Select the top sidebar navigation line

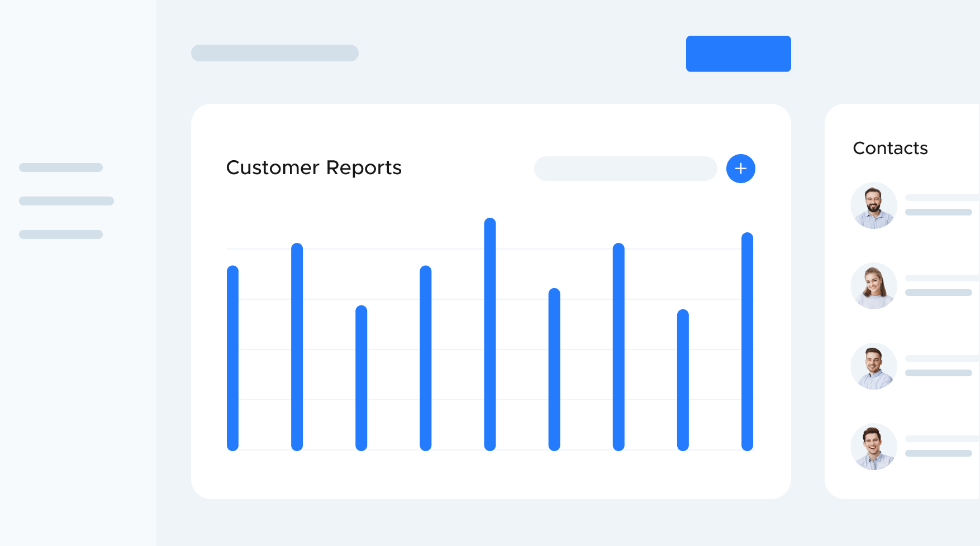point(61,167)
